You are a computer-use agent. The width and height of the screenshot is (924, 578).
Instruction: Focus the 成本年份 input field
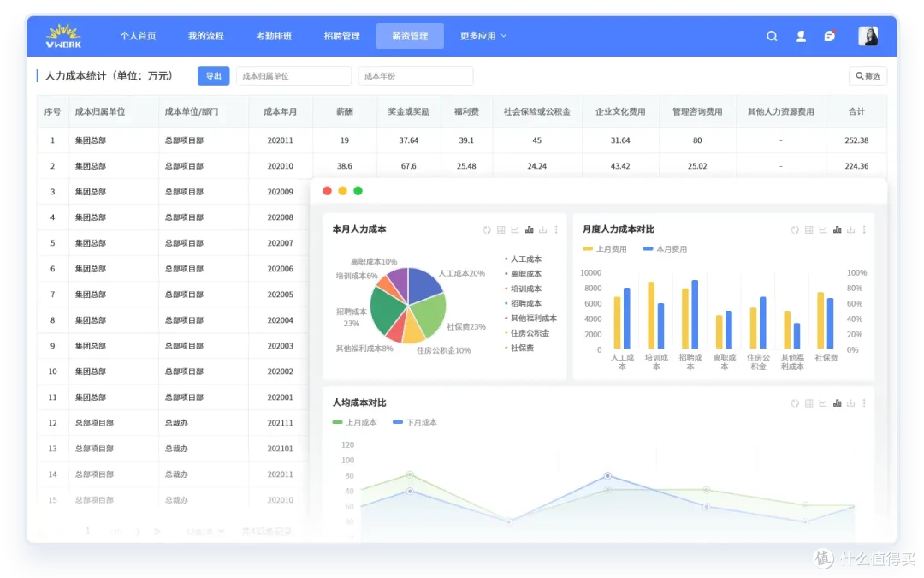pyautogui.click(x=416, y=76)
